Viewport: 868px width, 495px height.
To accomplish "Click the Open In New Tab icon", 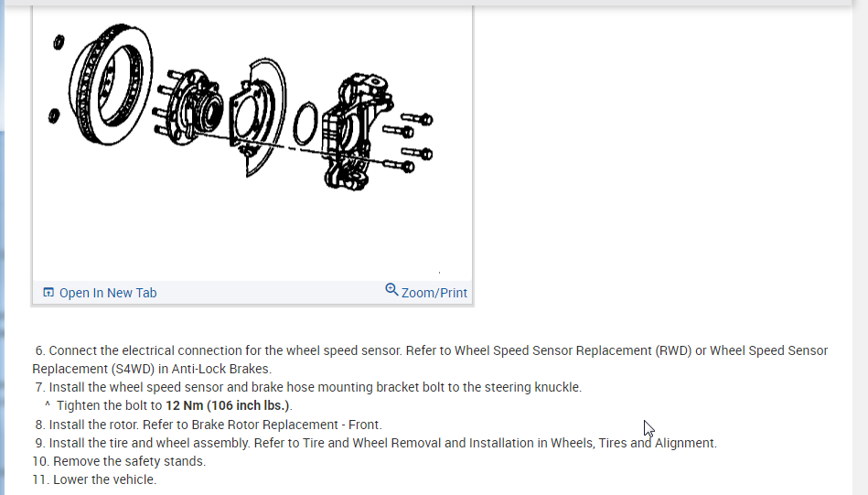I will click(48, 293).
